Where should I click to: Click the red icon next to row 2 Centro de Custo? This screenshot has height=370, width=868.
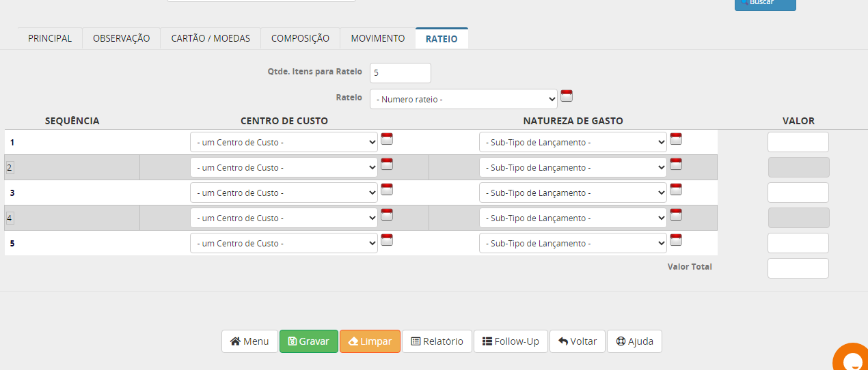387,165
